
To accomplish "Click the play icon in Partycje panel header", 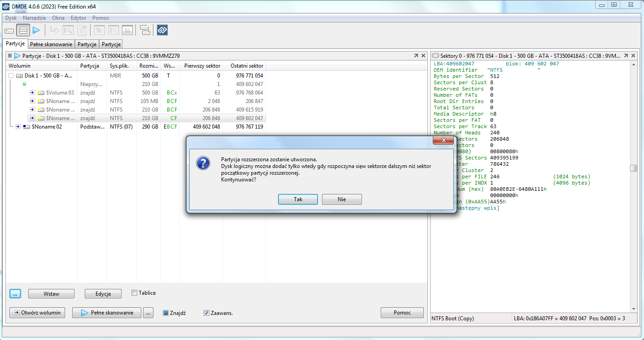I will [x=17, y=56].
